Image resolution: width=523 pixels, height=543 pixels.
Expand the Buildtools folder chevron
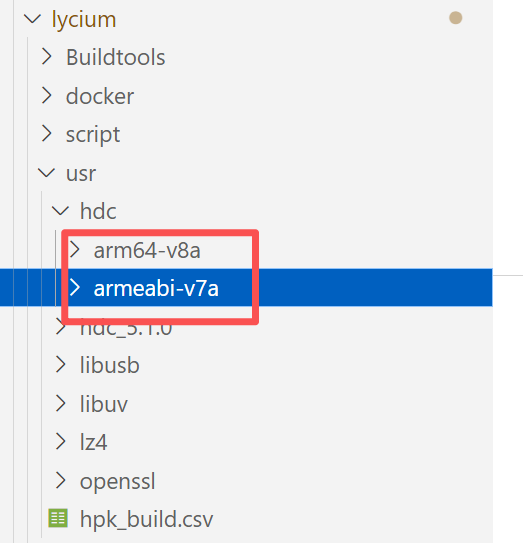click(46, 56)
